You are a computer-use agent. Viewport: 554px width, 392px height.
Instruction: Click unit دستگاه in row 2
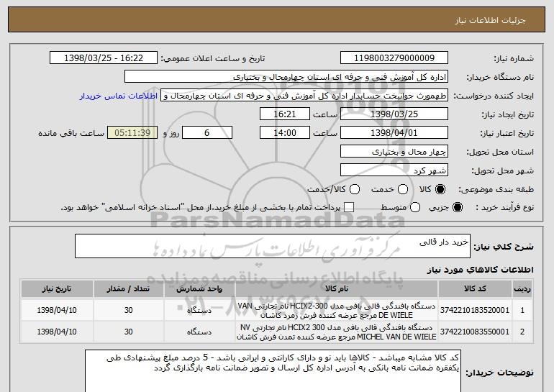tap(199, 332)
